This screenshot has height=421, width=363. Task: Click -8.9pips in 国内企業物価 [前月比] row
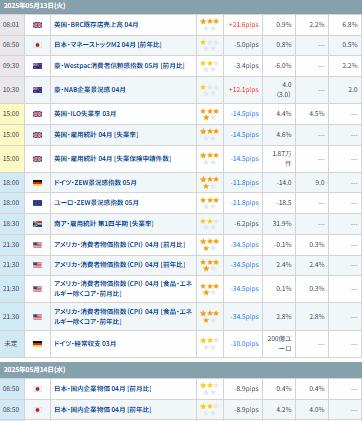[246, 389]
